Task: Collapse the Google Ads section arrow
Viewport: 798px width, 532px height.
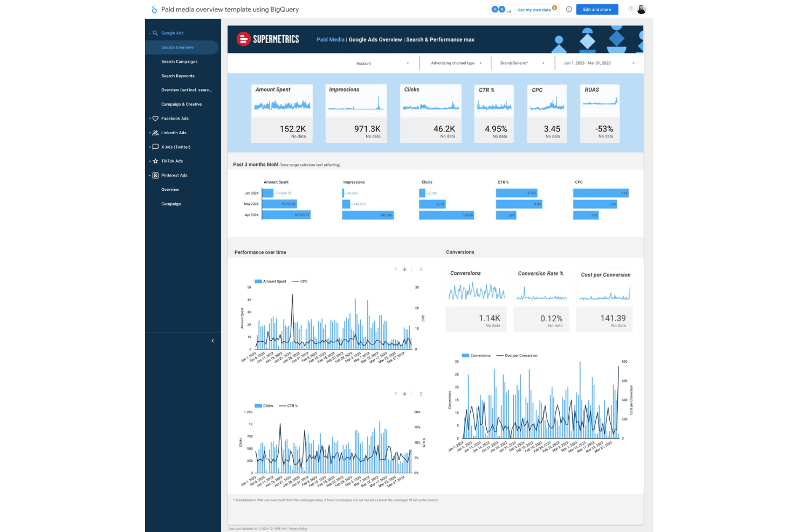Action: 149,33
